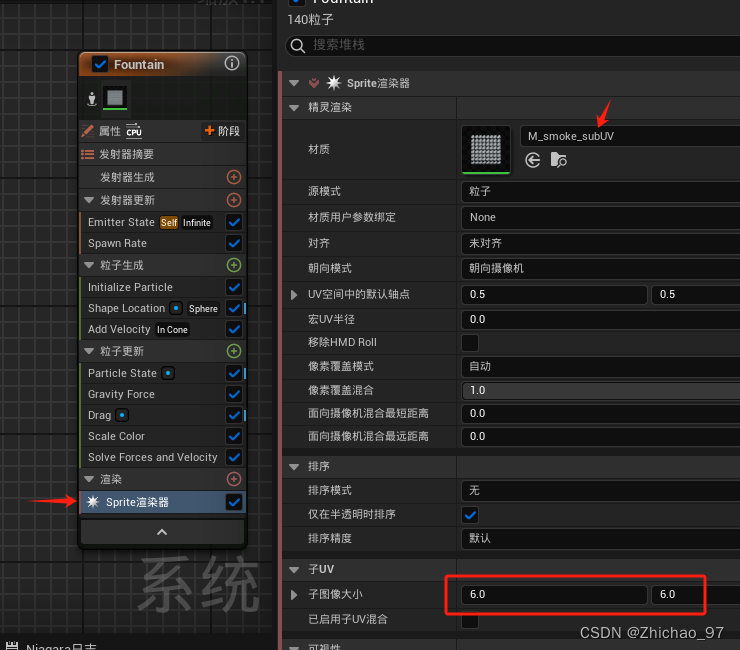The width and height of the screenshot is (740, 650).
Task: Collapse the 粒子生成 section
Action: click(89, 265)
